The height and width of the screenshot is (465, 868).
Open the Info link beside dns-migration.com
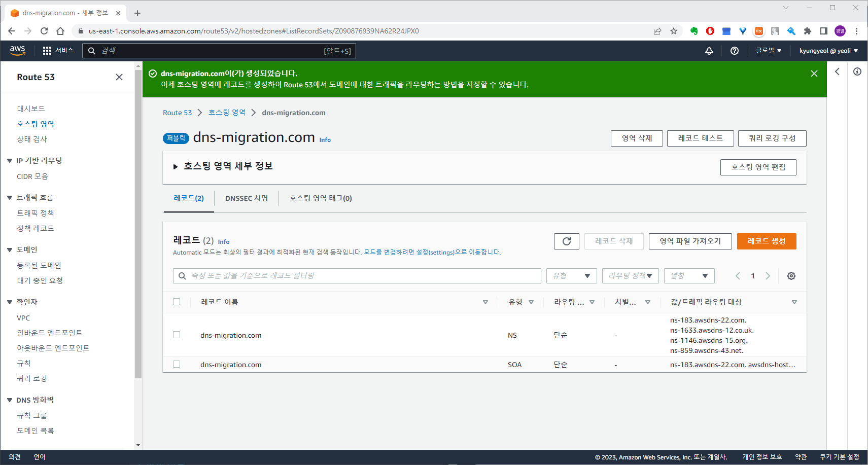click(325, 140)
